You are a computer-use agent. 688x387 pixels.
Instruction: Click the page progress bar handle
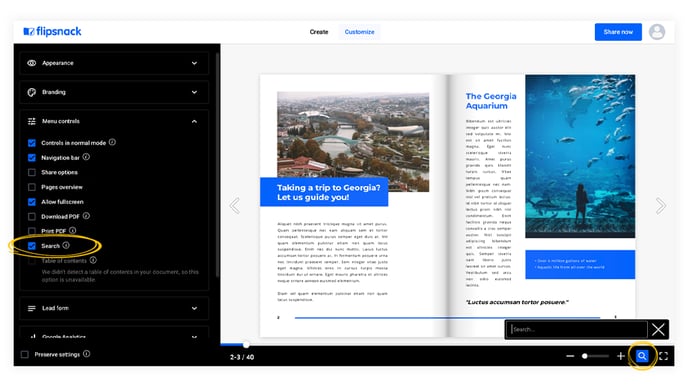(x=246, y=345)
